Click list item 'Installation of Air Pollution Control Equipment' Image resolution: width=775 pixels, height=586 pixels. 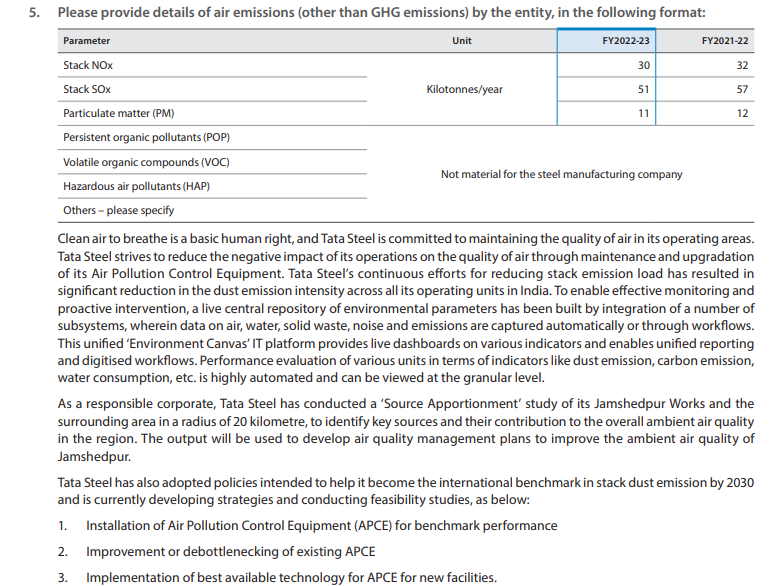click(321, 525)
